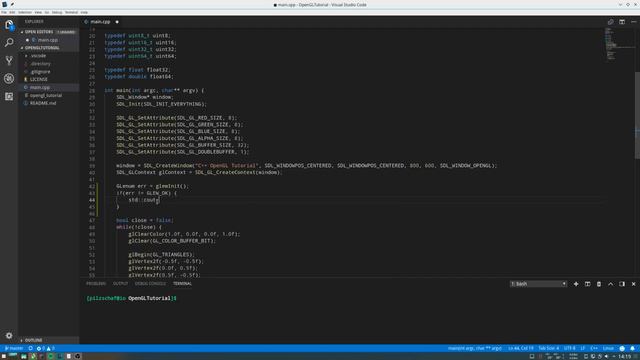
Task: Open the Search view in activity bar
Action: point(9,42)
